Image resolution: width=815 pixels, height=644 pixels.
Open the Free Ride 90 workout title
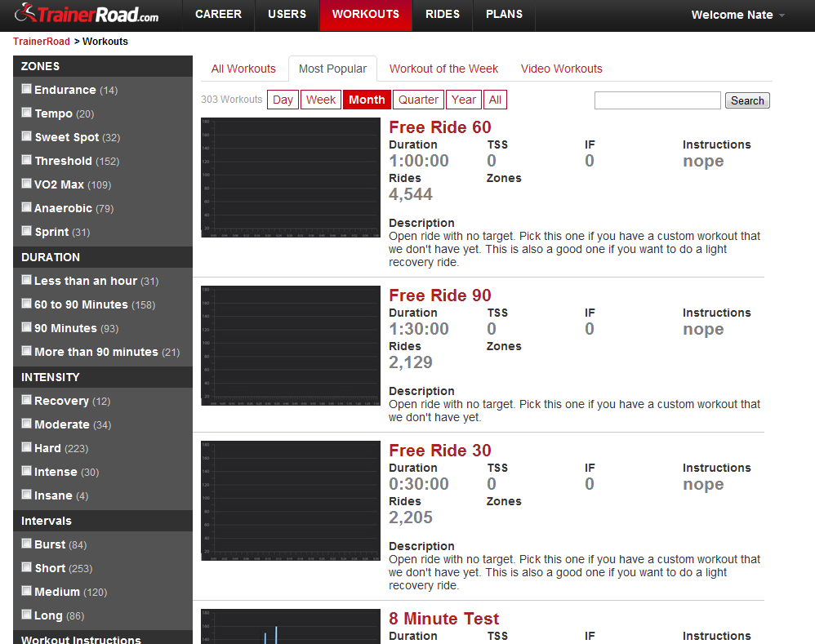(439, 295)
